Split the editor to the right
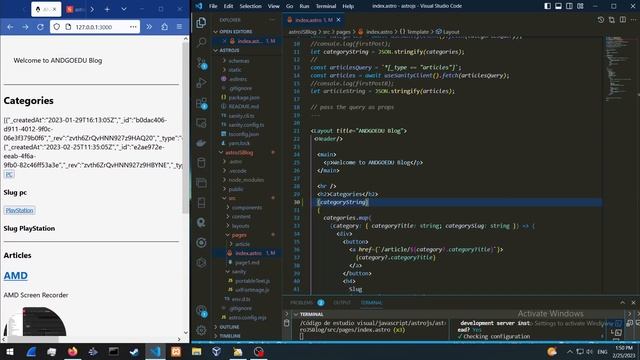640x360 pixels. [623, 20]
